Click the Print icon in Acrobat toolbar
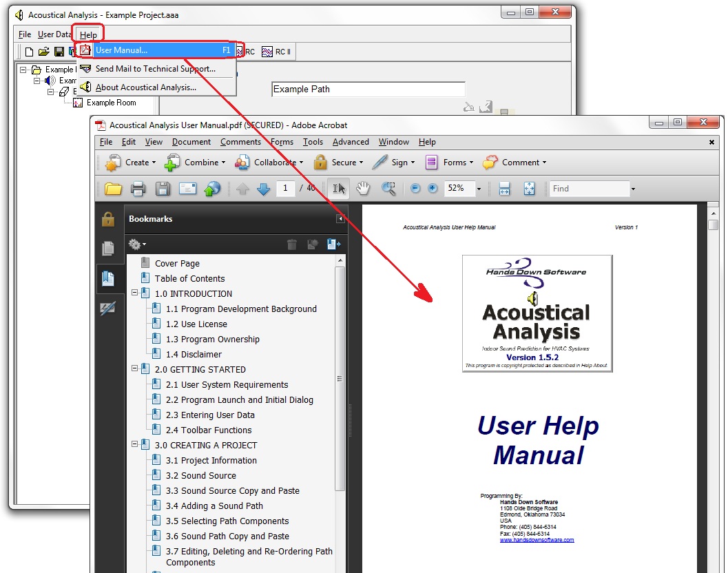 [x=138, y=189]
